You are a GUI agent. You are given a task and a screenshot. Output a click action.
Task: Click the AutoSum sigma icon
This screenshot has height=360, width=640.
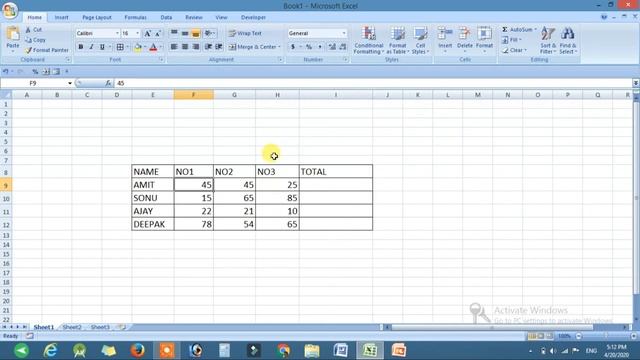[505, 30]
